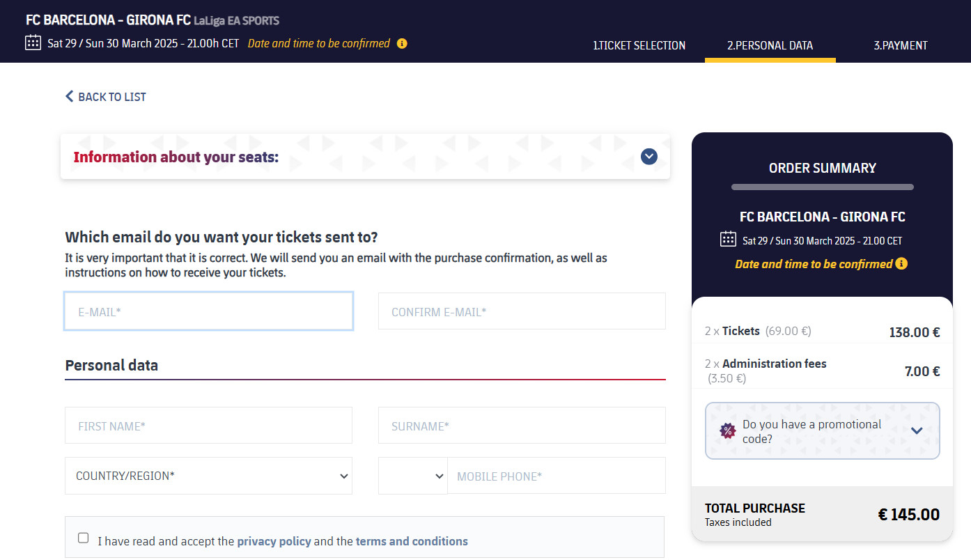971x560 pixels.
Task: Click the calendar icon in the order summary
Action: tap(728, 239)
